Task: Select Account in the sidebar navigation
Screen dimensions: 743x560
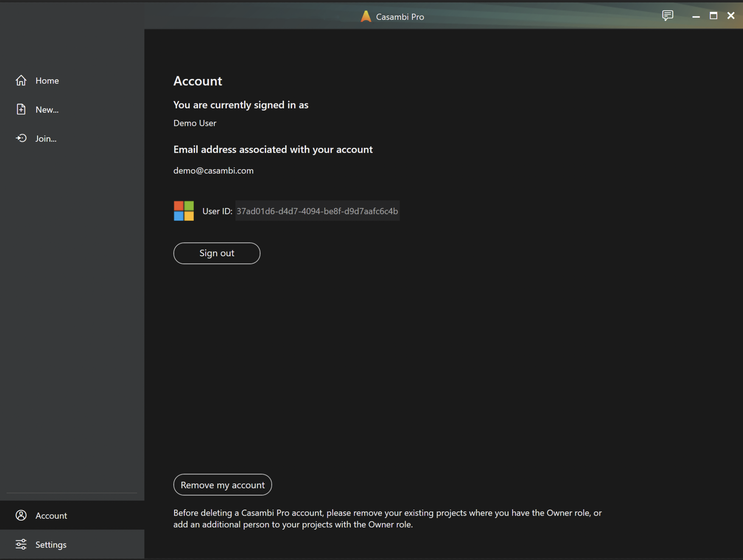Action: 51,516
